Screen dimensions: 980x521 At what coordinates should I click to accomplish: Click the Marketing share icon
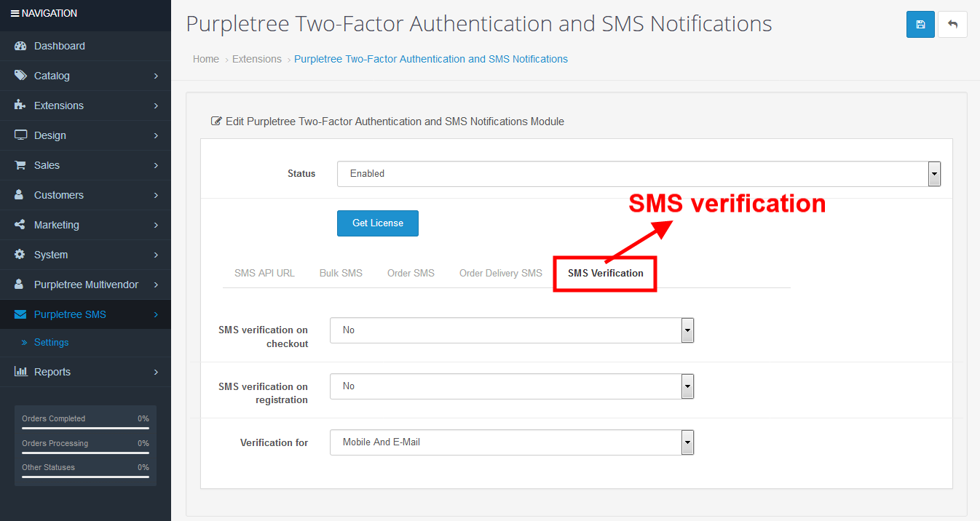coord(20,225)
